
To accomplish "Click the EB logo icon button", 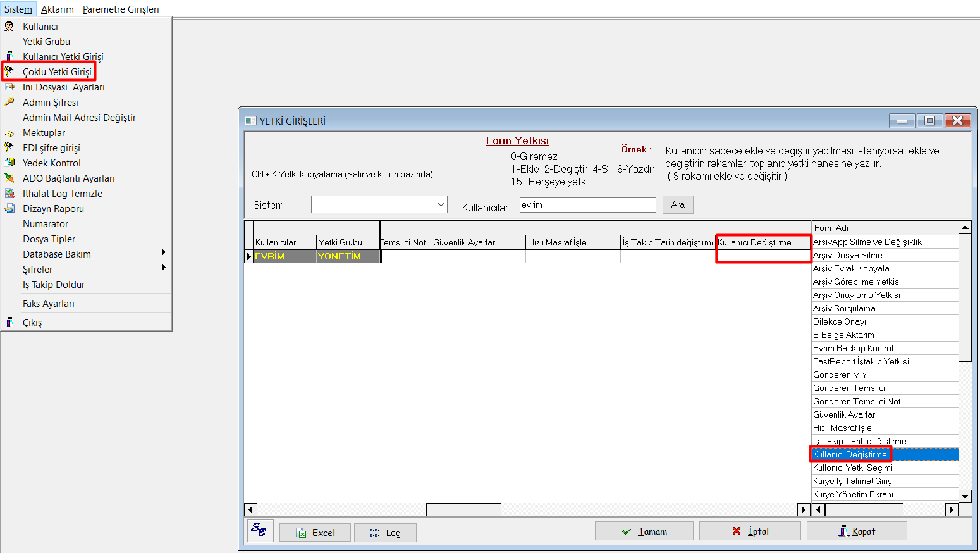I will pyautogui.click(x=259, y=530).
